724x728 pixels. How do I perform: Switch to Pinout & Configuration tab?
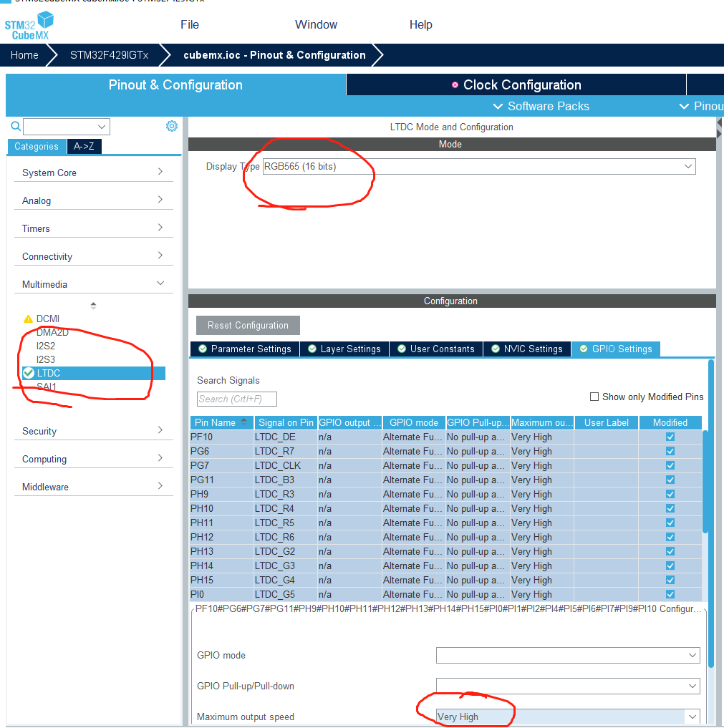[175, 85]
